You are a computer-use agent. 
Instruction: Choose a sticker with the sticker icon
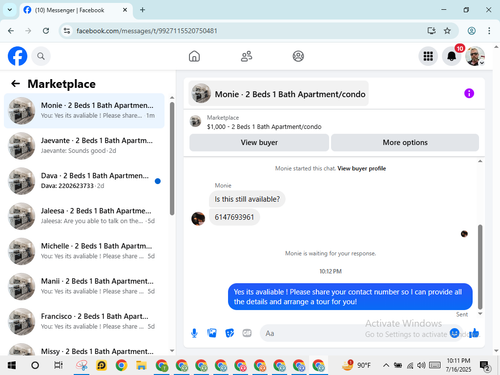(230, 333)
